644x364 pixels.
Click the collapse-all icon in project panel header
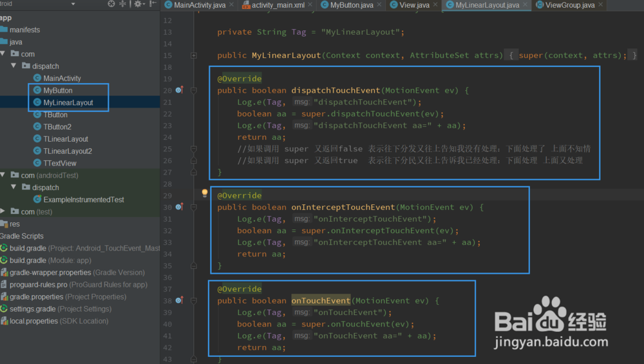(x=122, y=4)
